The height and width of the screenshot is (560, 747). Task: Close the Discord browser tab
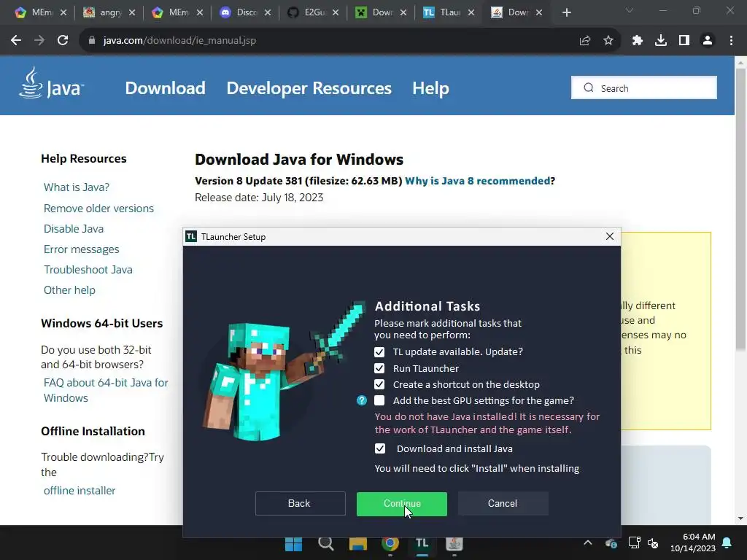coord(268,12)
